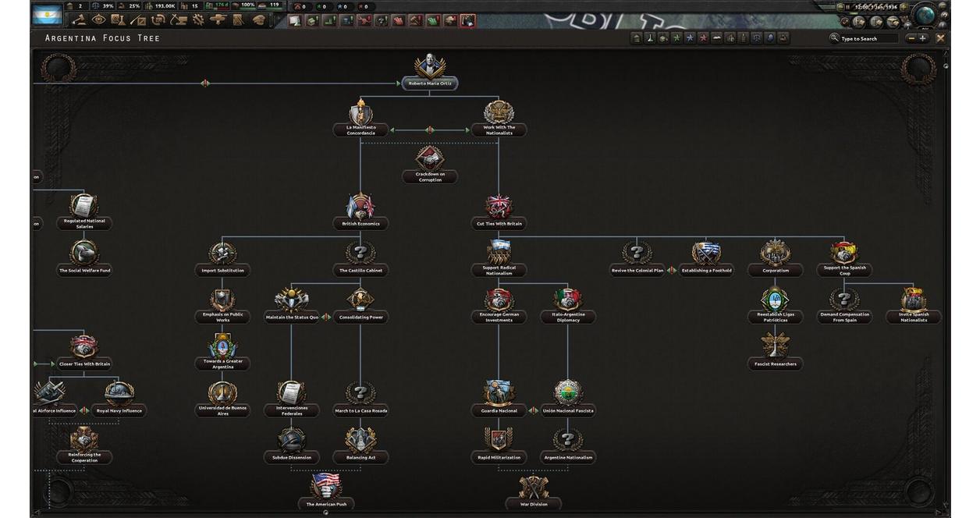Select Italo-Argentine Diplomacy focus
The height and width of the screenshot is (518, 980).
tap(568, 306)
